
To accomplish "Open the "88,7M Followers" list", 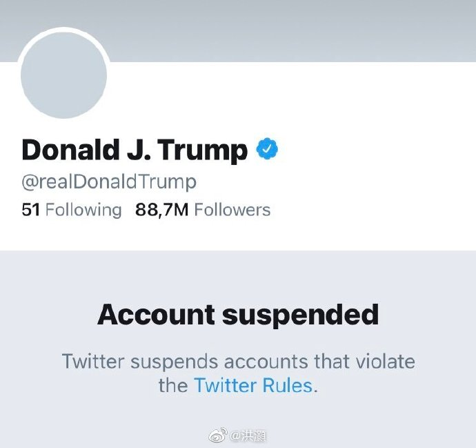I will click(203, 210).
